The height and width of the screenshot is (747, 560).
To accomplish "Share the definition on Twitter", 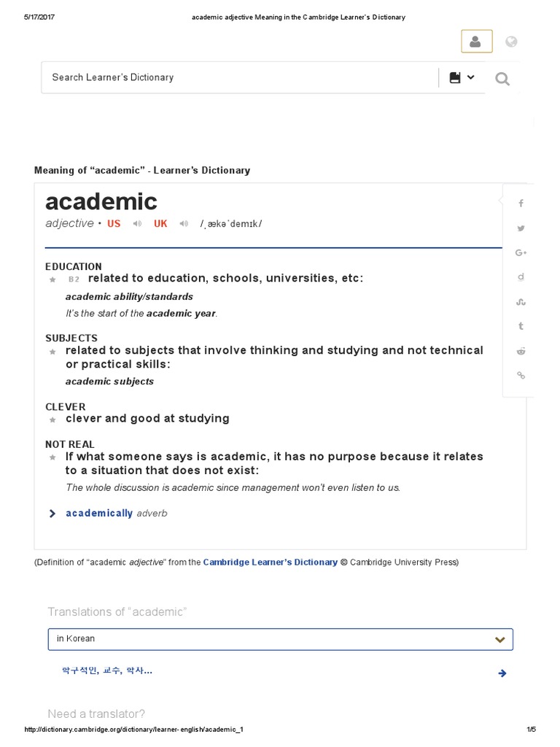I will pyautogui.click(x=521, y=228).
